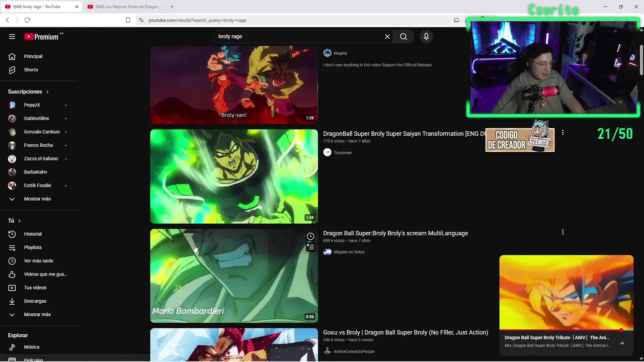
Task: Open options menu for Broly's scream video
Action: tap(562, 232)
